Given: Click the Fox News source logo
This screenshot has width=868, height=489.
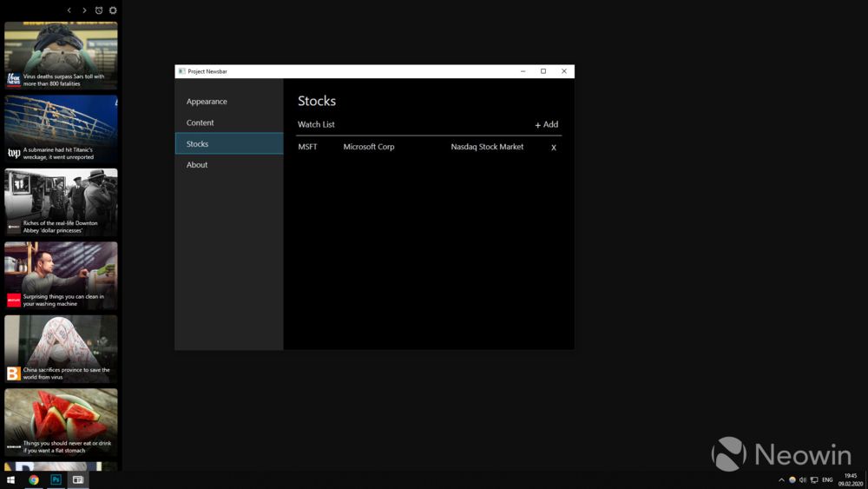Looking at the screenshot, I should 14,80.
